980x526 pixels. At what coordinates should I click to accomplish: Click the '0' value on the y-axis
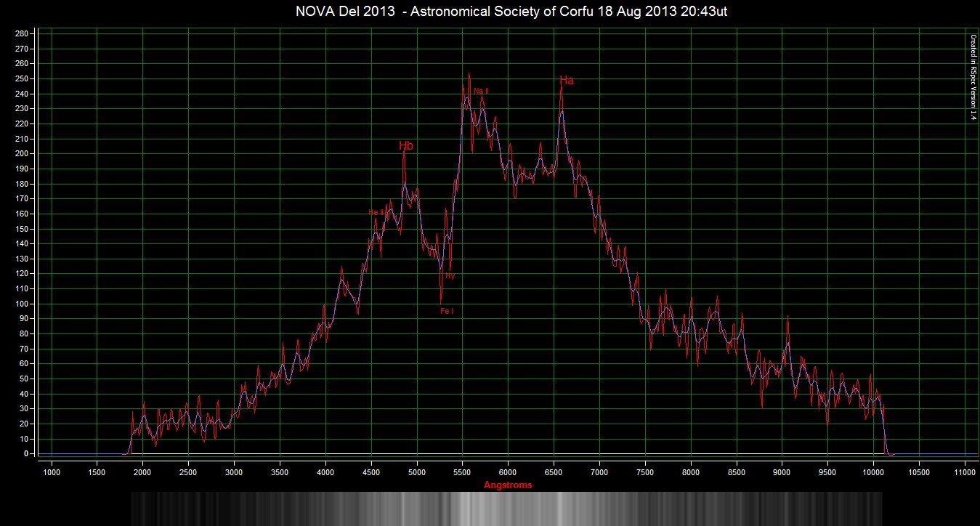pyautogui.click(x=26, y=454)
